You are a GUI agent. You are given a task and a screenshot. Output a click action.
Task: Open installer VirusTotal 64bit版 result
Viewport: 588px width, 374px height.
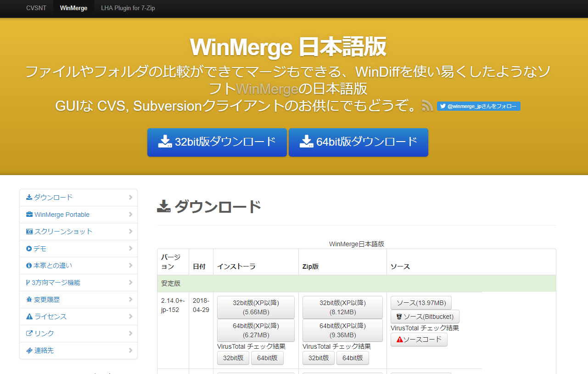pyautogui.click(x=267, y=358)
